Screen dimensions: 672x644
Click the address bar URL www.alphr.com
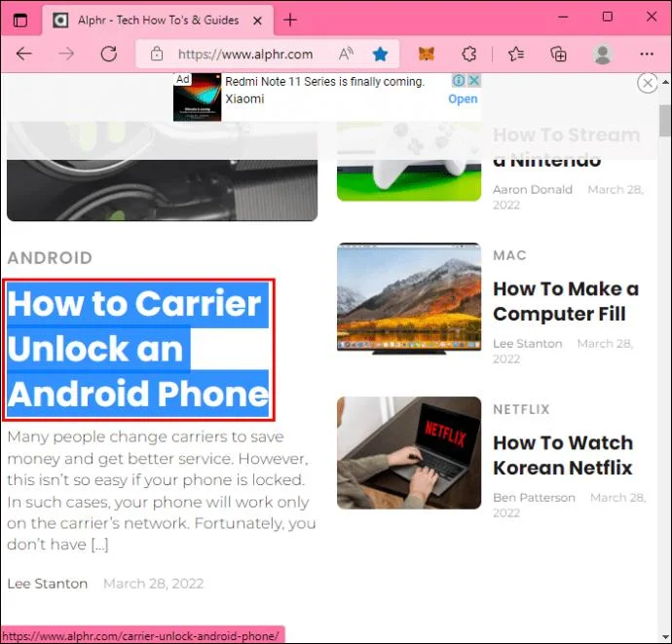pos(245,55)
